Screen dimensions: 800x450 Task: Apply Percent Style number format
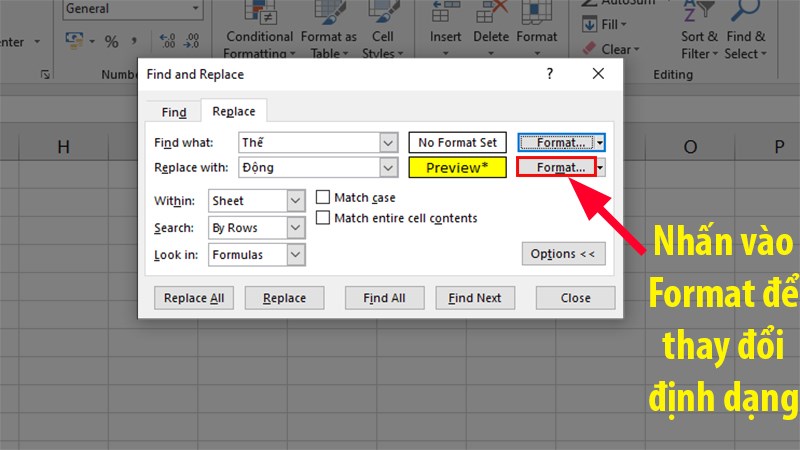[111, 42]
